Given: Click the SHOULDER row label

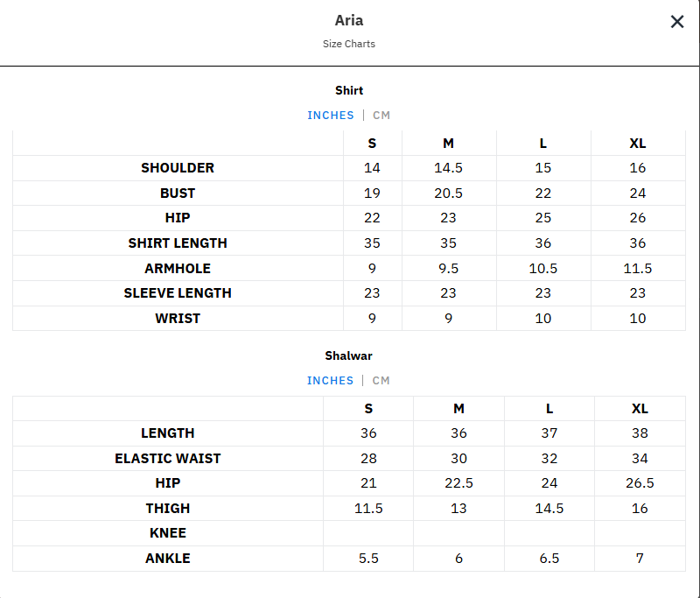Looking at the screenshot, I should pos(178,168).
